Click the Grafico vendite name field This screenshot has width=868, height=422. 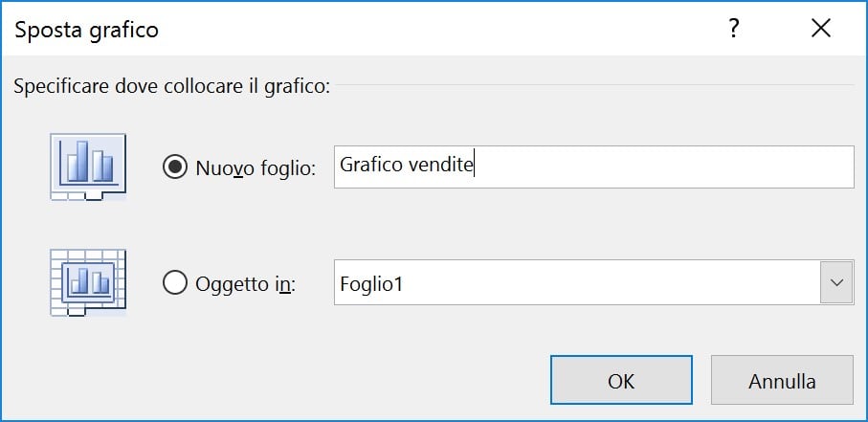594,167
